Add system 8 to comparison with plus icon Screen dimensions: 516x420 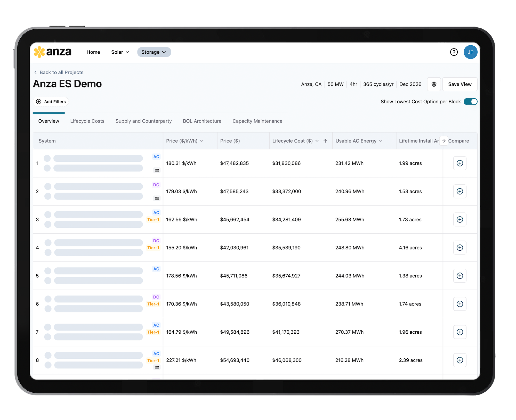pos(460,360)
